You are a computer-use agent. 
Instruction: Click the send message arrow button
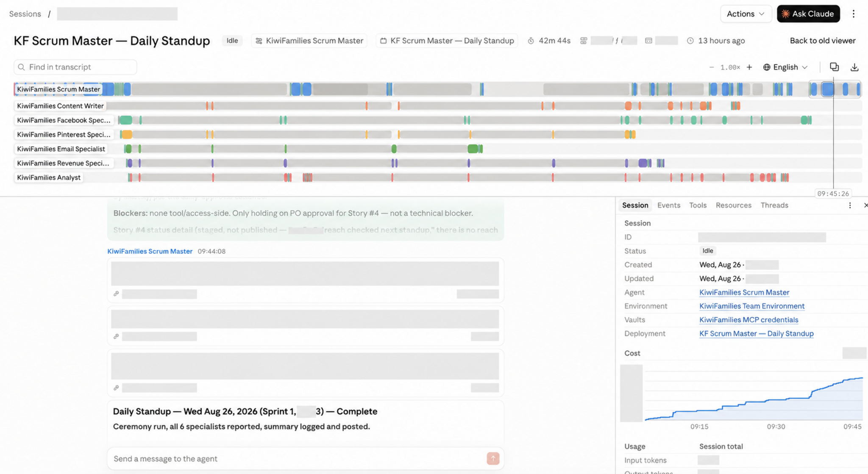[x=493, y=458]
